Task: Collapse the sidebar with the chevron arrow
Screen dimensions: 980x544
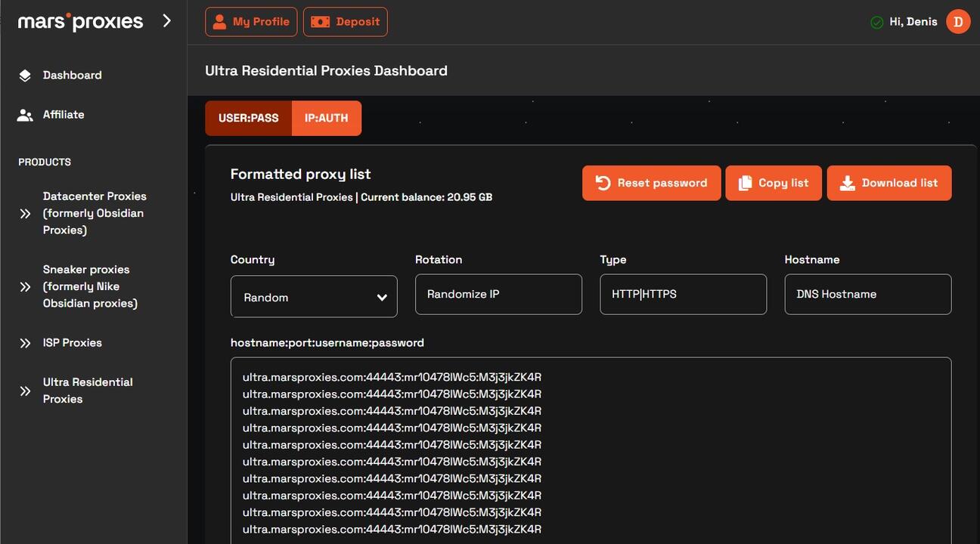Action: click(x=167, y=21)
